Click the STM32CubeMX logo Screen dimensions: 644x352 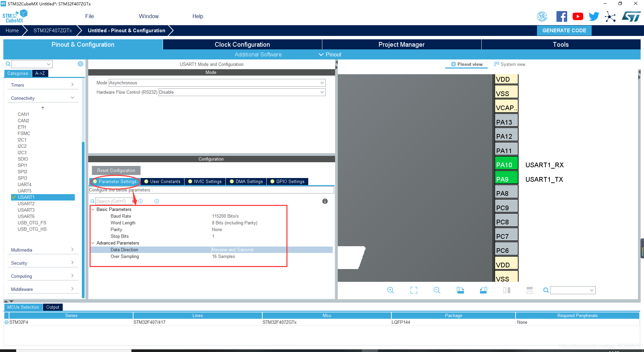(x=15, y=16)
